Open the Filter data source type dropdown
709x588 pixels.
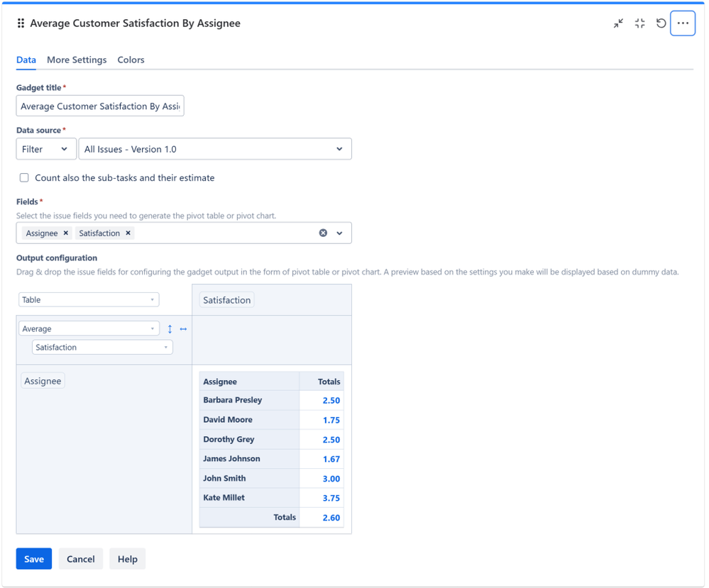[46, 149]
